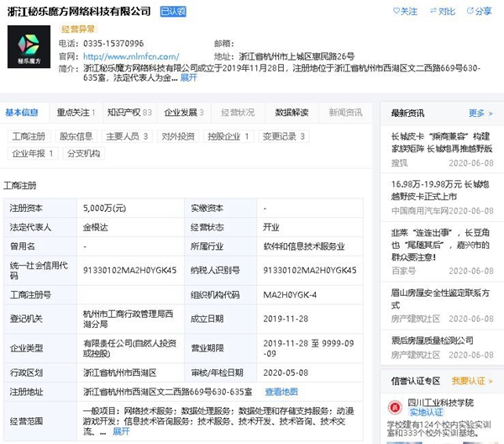Viewport: 504px width, 444px height.
Task: Open the 企业发展 tab
Action: 183,113
